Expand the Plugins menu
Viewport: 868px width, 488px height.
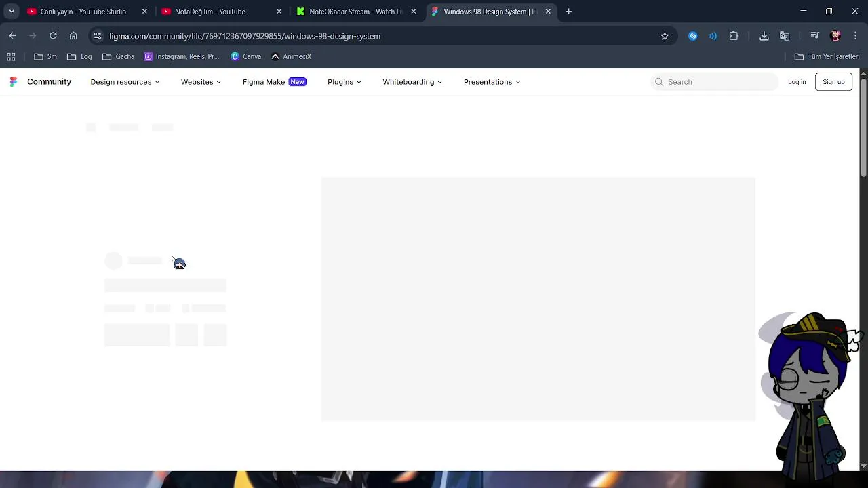tap(344, 82)
